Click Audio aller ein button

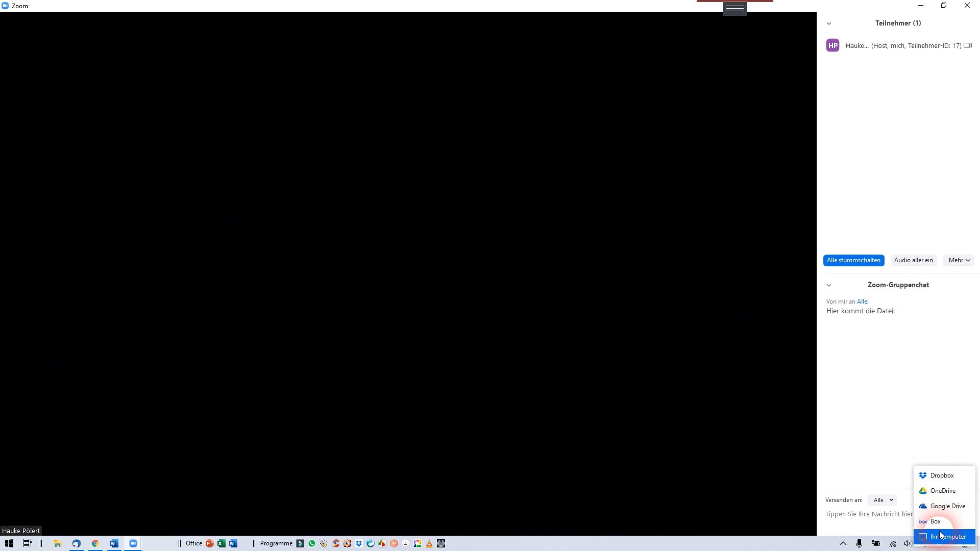[x=913, y=260]
